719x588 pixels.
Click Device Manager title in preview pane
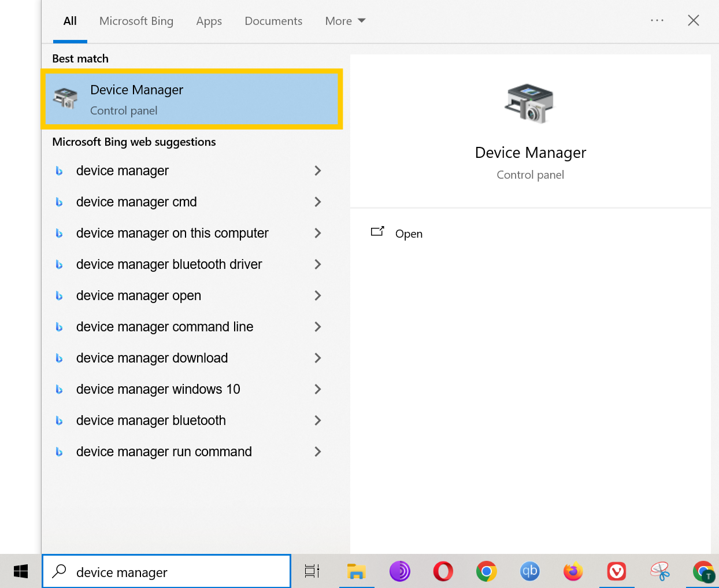(531, 153)
